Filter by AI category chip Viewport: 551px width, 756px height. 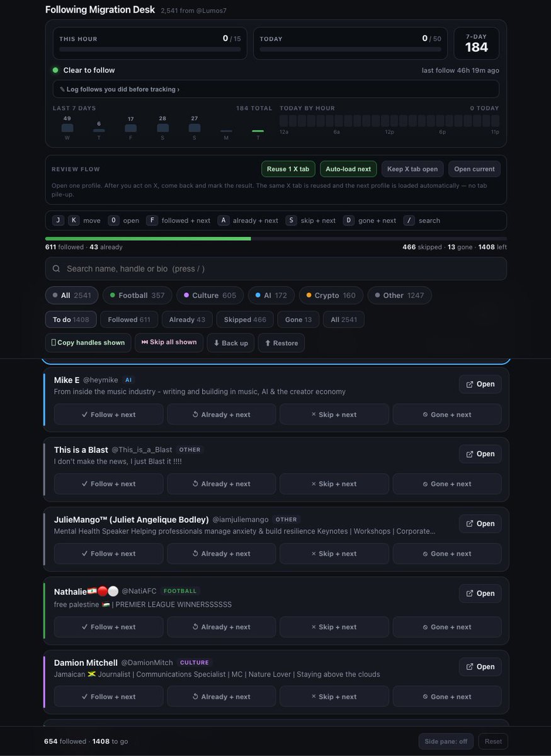click(x=271, y=295)
